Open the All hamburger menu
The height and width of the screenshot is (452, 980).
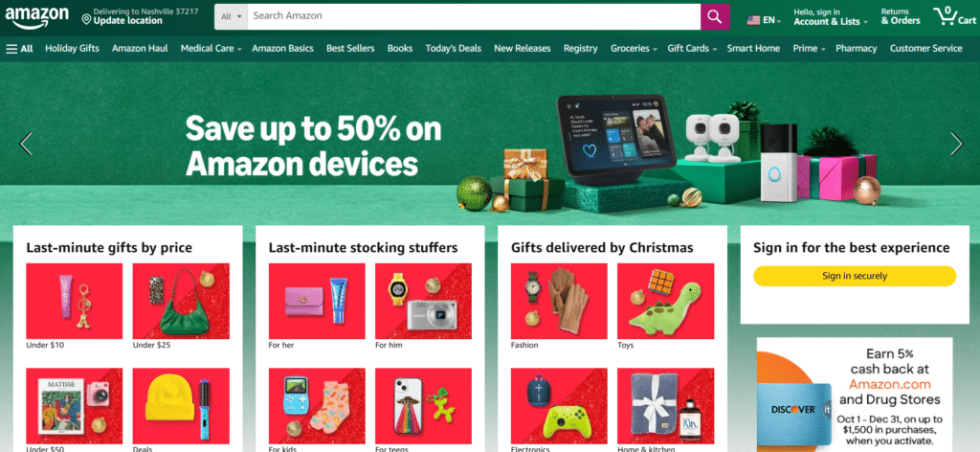pos(19,48)
